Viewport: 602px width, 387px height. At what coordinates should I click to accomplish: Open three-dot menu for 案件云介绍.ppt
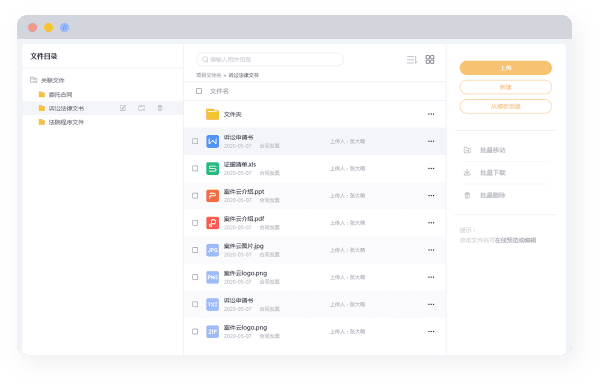(431, 196)
